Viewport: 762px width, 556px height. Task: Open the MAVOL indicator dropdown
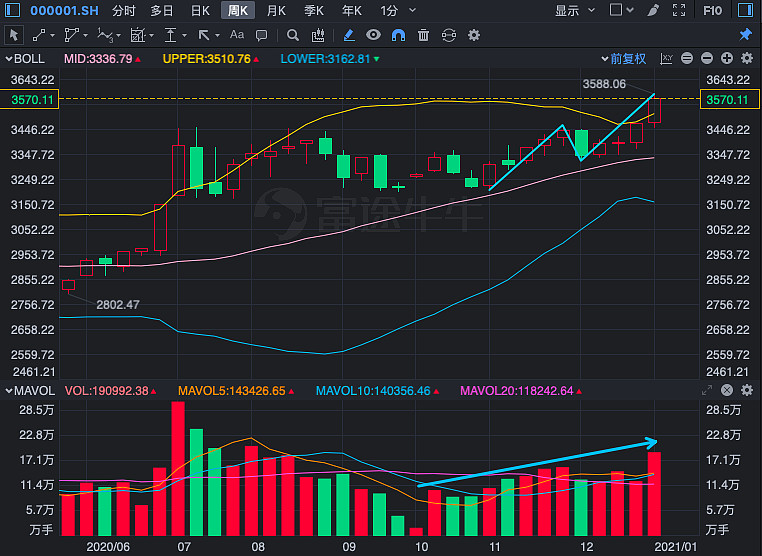pos(30,391)
